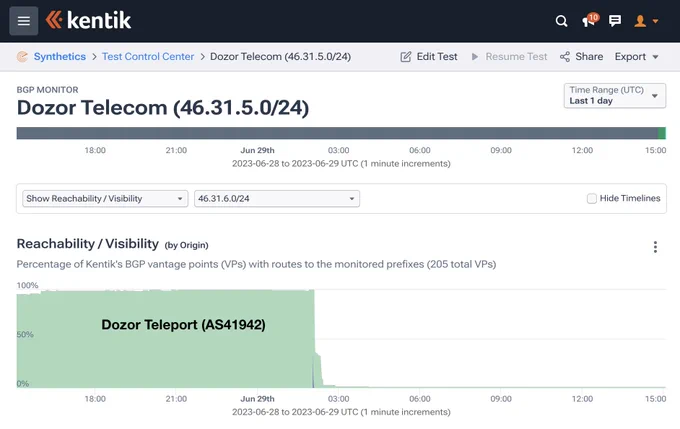This screenshot has height=429, width=680.
Task: Click the Share button
Action: click(x=581, y=56)
